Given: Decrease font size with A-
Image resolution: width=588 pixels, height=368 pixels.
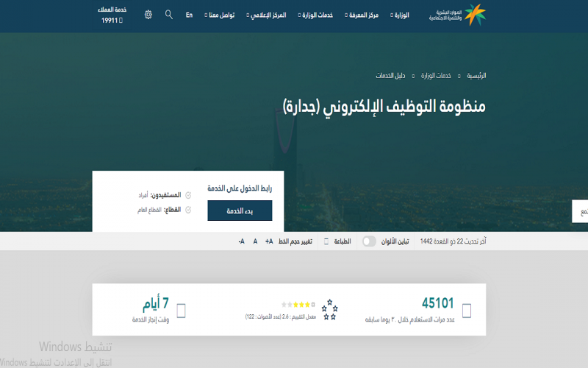Looking at the screenshot, I should coord(241,241).
